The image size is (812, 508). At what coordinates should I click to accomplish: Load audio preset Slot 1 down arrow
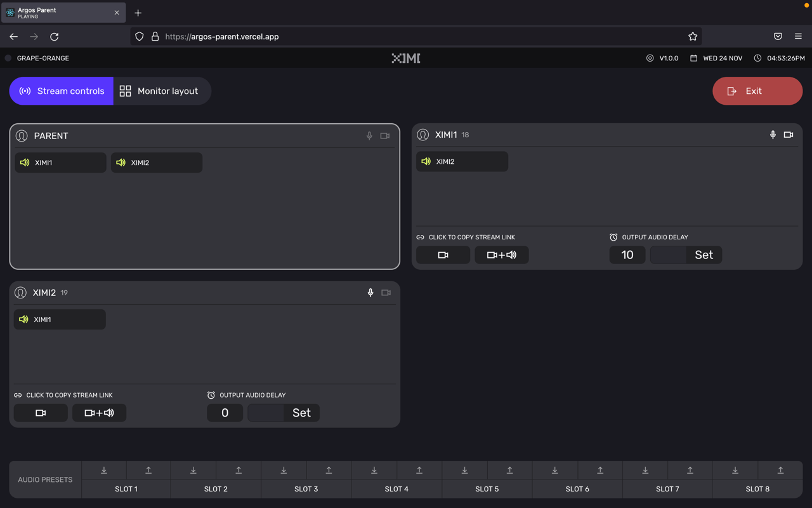tap(104, 470)
